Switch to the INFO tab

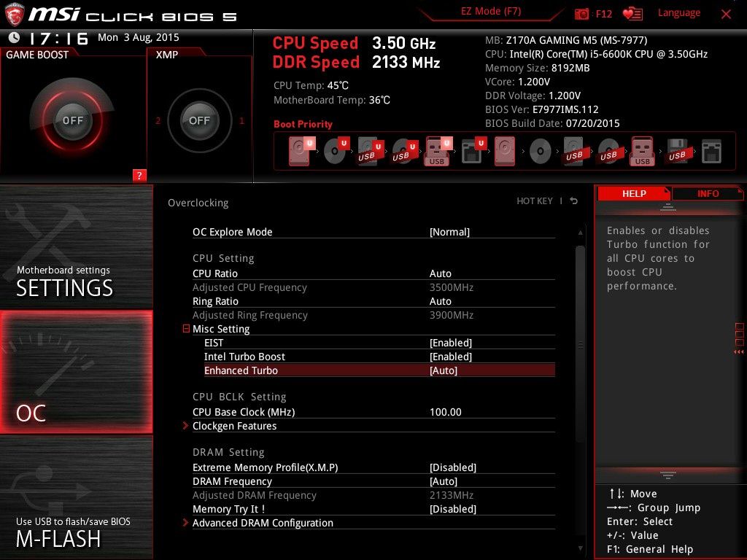point(708,194)
